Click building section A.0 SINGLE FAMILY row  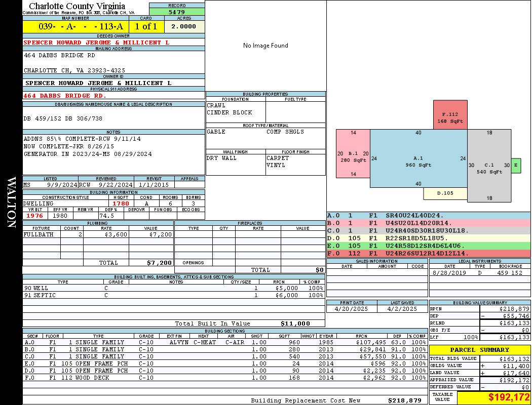pos(225,342)
